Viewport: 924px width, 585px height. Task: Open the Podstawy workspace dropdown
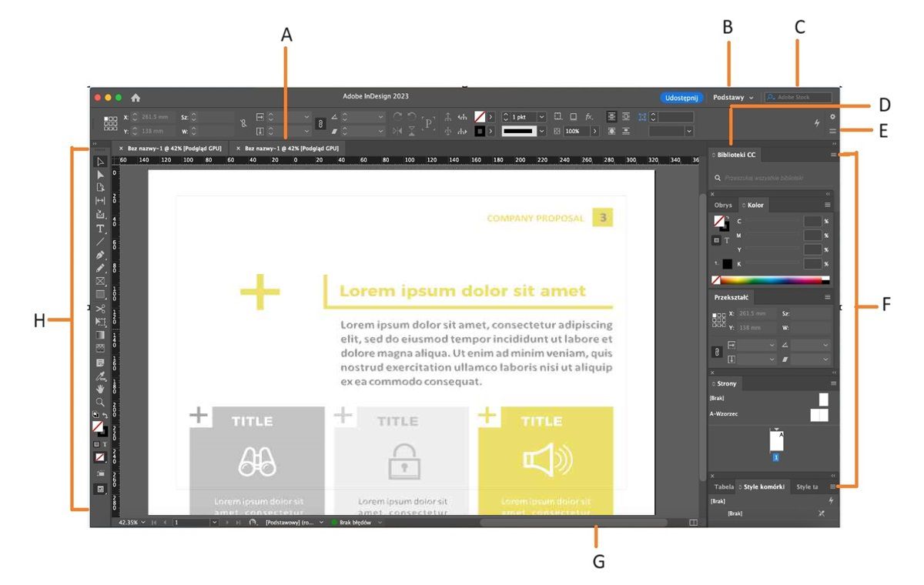click(x=733, y=98)
